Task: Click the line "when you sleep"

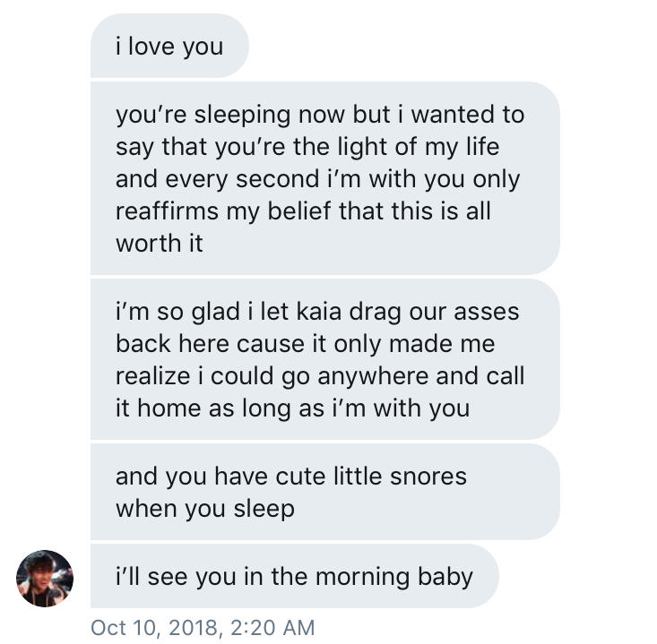Action: (x=204, y=508)
